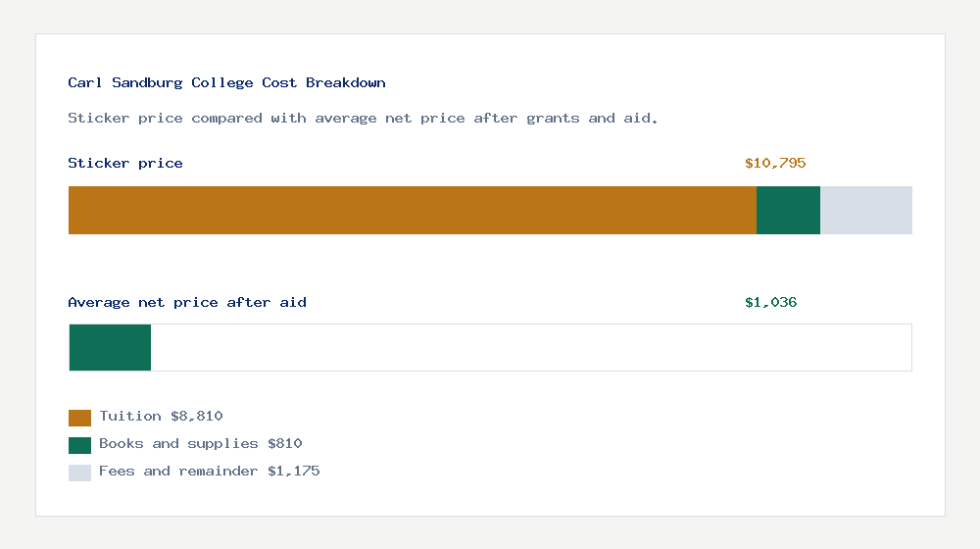This screenshot has width=980, height=549.
Task: Click the orange Tuition legend swatch
Action: coord(79,418)
